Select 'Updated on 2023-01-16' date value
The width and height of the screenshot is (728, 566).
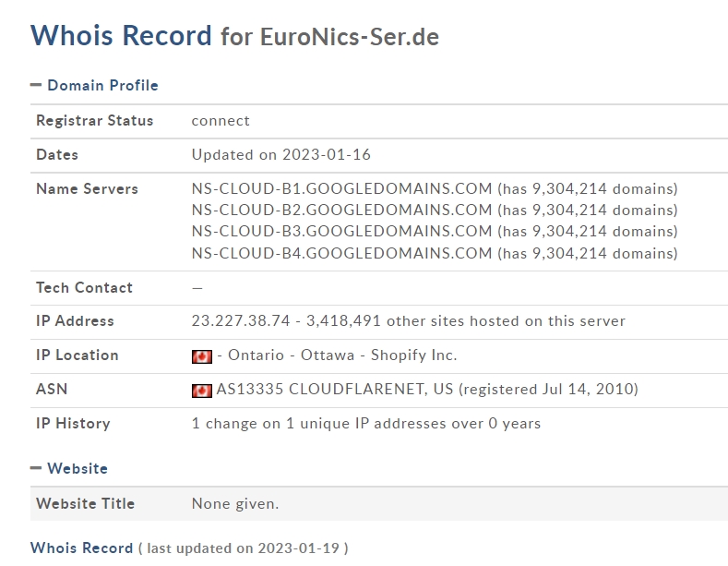click(280, 155)
